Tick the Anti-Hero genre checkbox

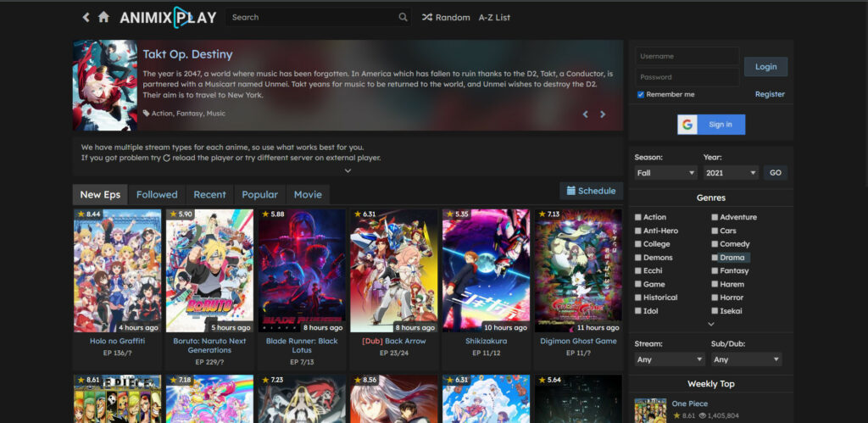pos(638,231)
